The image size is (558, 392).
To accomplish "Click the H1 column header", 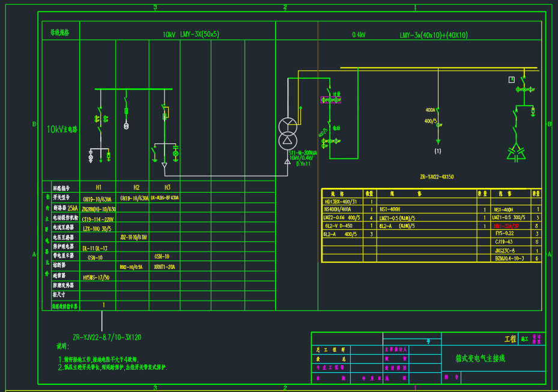I will click(x=99, y=187).
